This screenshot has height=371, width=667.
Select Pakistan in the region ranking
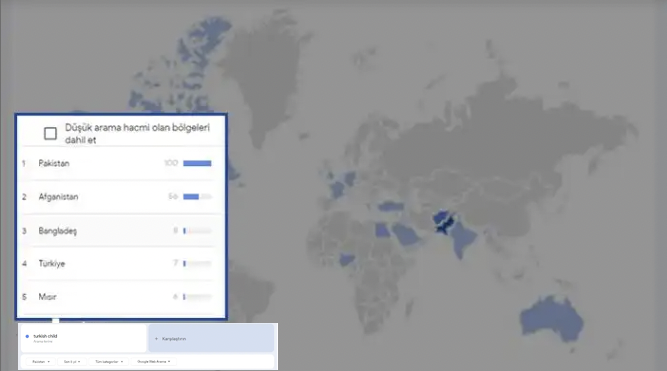[x=121, y=163]
